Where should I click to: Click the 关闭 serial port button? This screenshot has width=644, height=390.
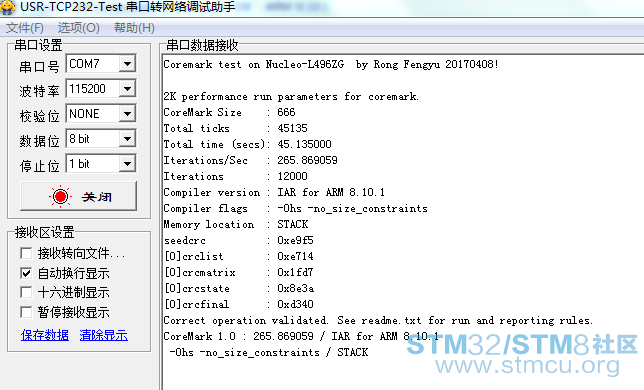point(78,196)
